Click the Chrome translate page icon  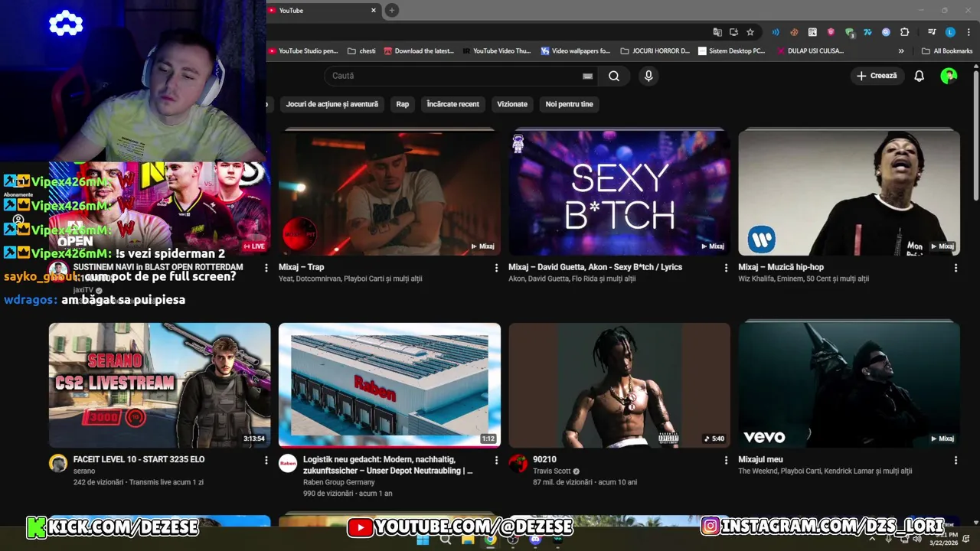717,32
